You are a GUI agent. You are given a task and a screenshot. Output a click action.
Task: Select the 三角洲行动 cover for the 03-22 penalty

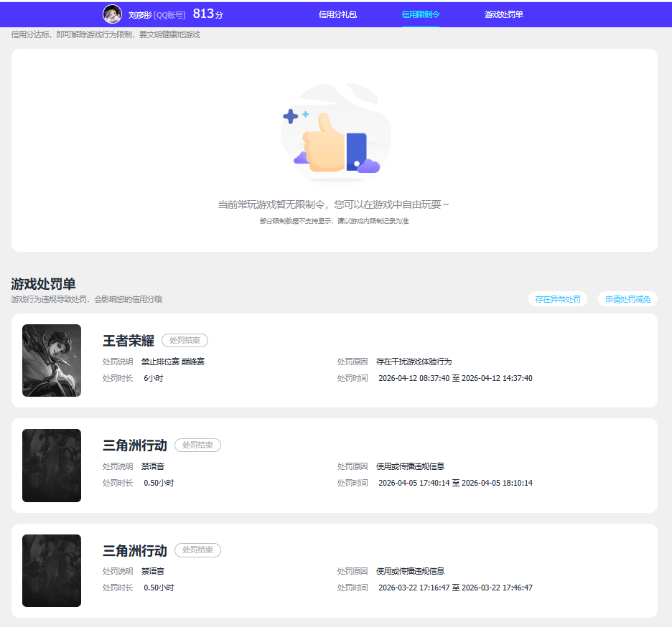click(52, 570)
